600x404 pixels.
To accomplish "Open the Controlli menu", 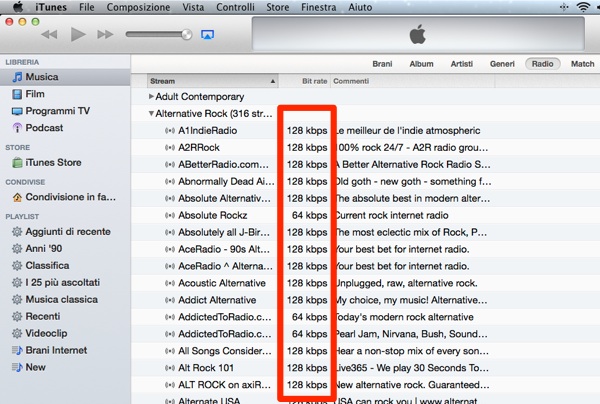I will pyautogui.click(x=235, y=7).
